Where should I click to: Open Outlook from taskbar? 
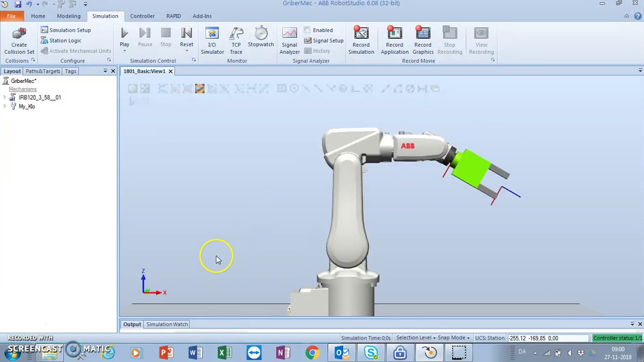(x=342, y=353)
